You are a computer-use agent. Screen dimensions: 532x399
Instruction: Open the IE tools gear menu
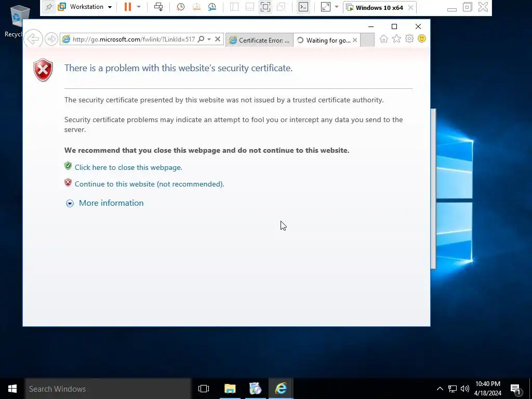point(409,38)
